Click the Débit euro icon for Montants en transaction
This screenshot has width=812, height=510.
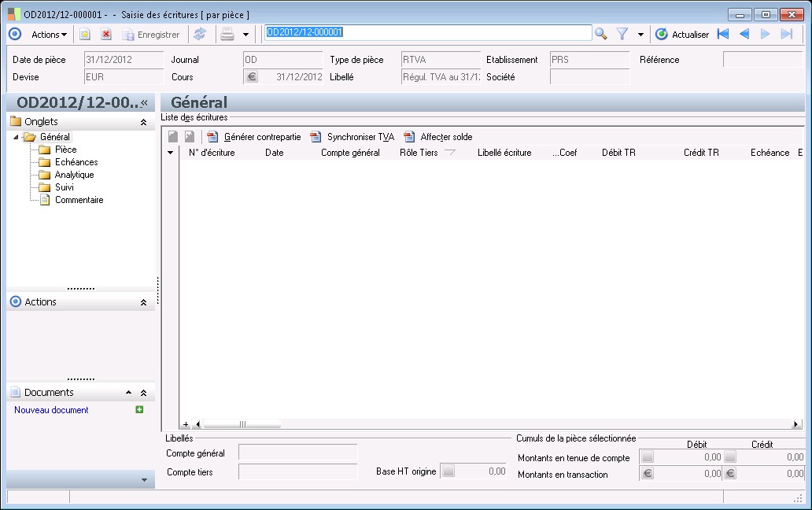point(648,473)
